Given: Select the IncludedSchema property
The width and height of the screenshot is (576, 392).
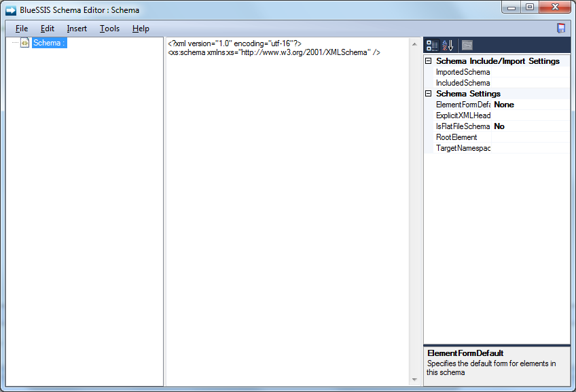Looking at the screenshot, I should 463,83.
